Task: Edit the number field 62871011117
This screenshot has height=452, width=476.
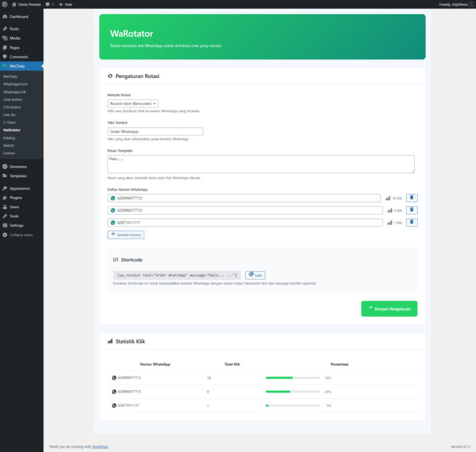Action: click(245, 223)
